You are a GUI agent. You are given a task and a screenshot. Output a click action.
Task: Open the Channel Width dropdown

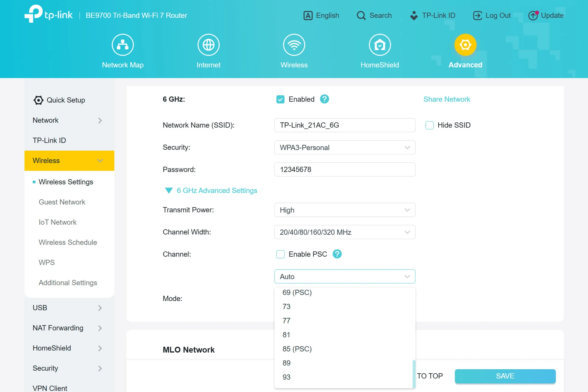click(345, 232)
